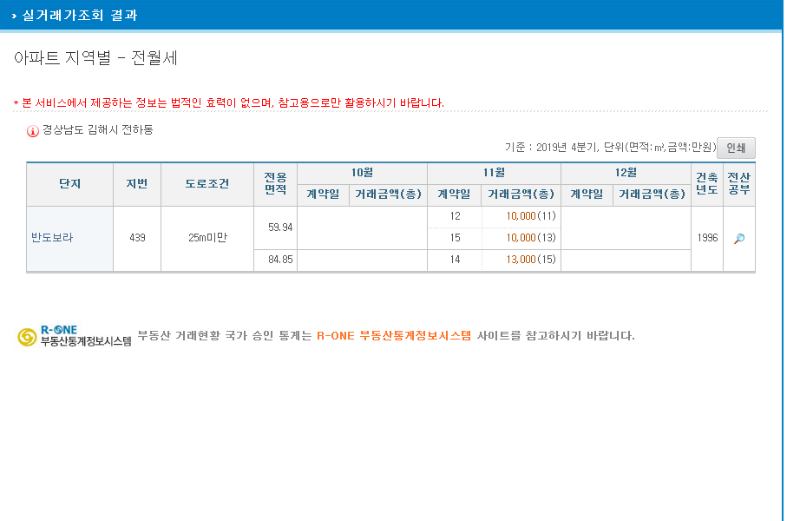
Task: Click the 11월 month header
Action: tap(494, 173)
